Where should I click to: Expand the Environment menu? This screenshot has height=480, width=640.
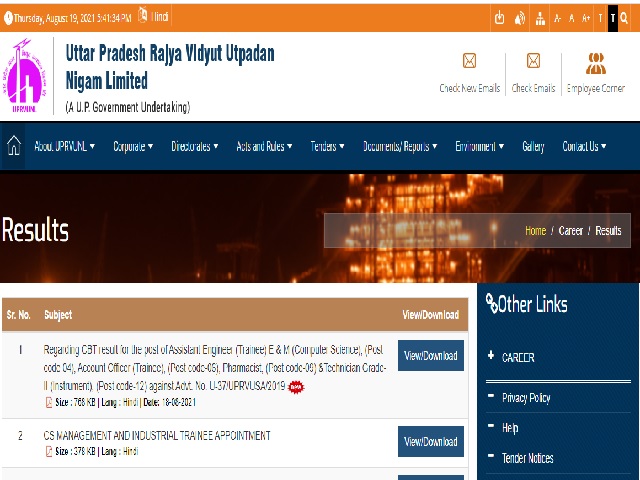(x=480, y=146)
